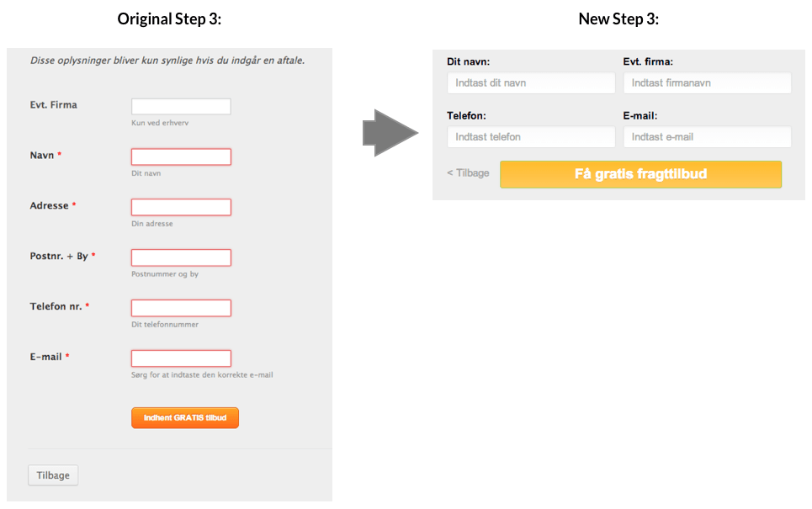This screenshot has height=509, width=812.
Task: Click the italic 'Disse oplysninger' notice text
Action: [167, 61]
